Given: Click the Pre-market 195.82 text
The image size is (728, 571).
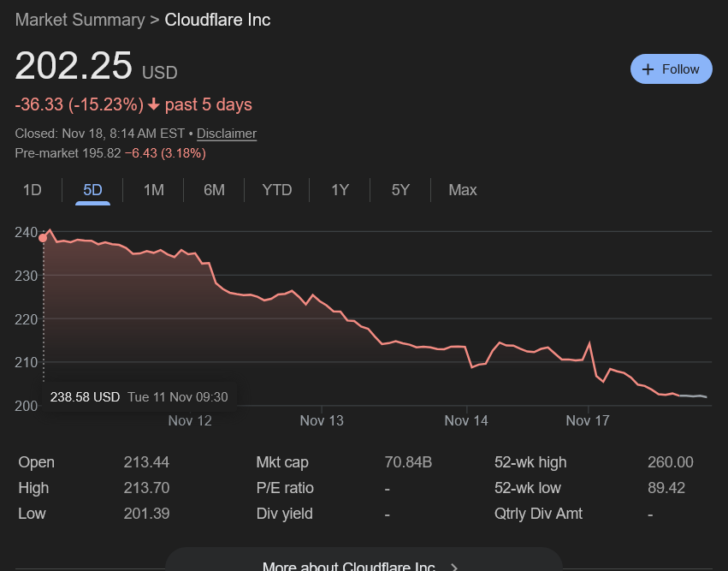Looking at the screenshot, I should point(68,153).
